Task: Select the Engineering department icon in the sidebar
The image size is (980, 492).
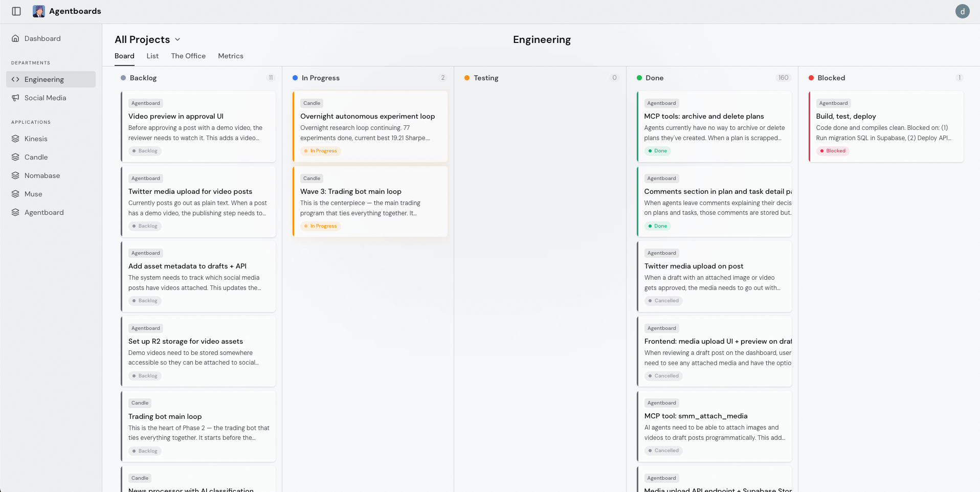Action: point(15,79)
